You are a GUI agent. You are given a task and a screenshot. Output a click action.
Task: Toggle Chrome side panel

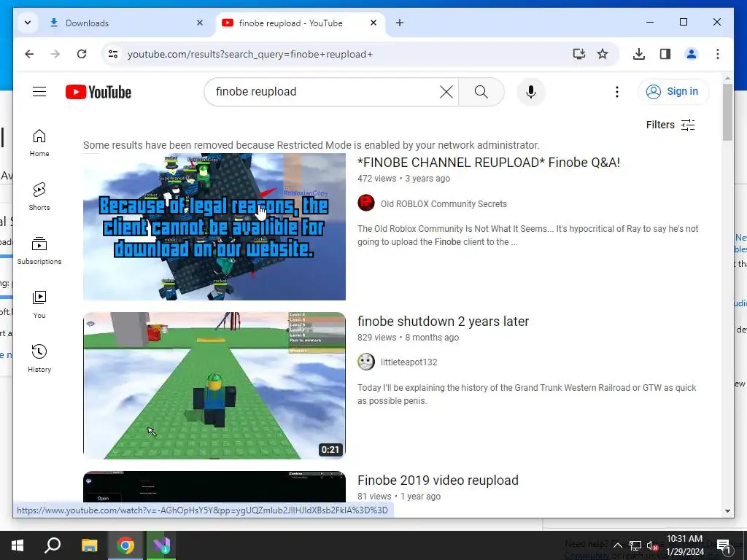click(665, 54)
